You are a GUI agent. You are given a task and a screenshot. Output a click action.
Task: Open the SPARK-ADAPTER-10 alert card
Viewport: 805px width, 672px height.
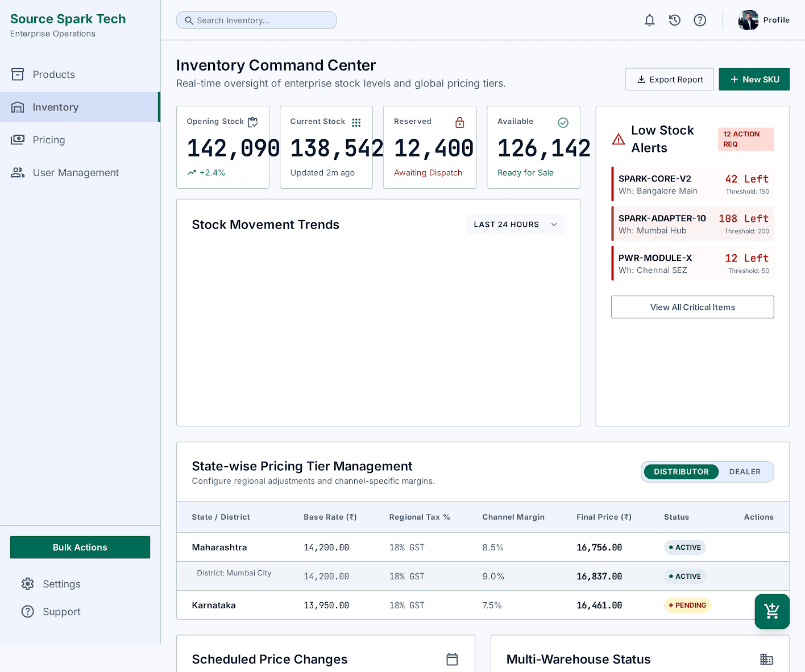click(692, 224)
